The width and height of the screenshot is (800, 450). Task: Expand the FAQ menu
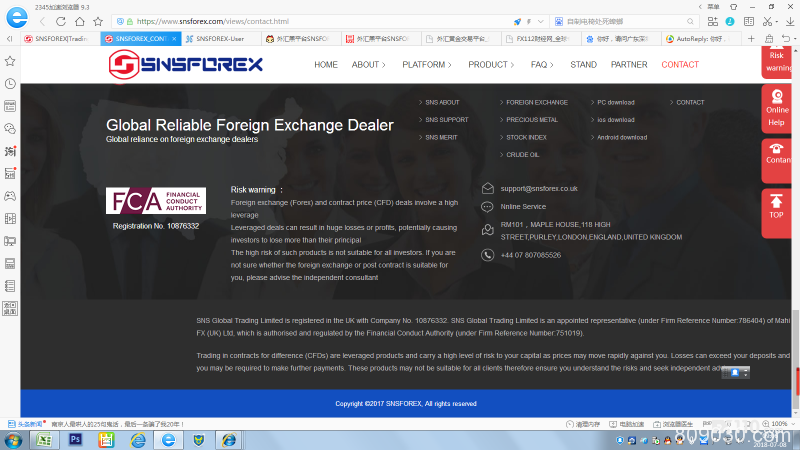542,65
